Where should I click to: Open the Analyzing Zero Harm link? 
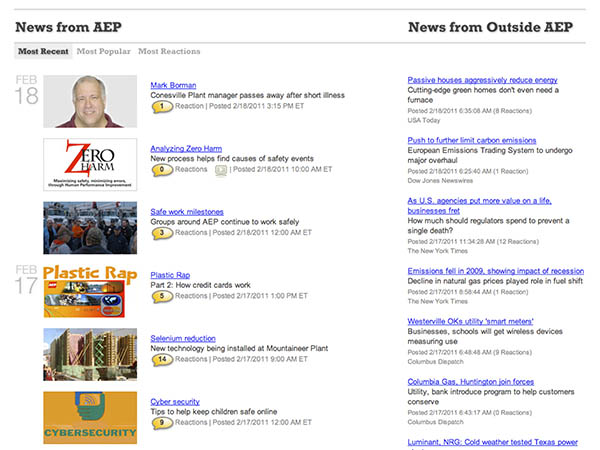[186, 148]
